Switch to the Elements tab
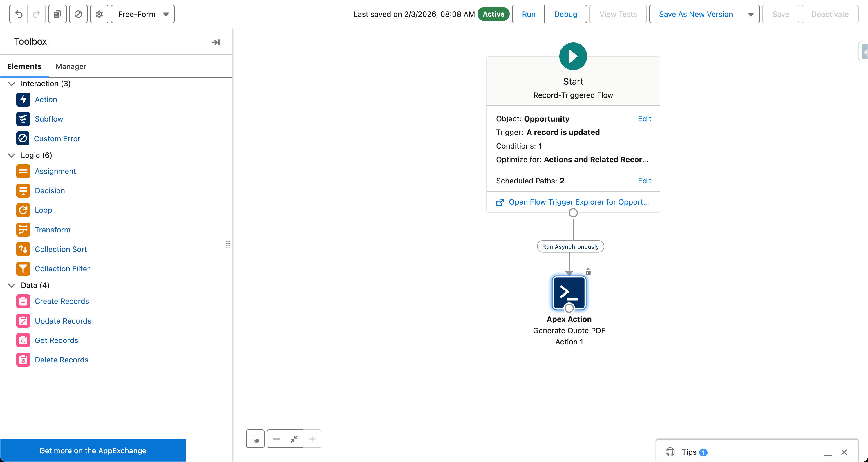868x462 pixels. pyautogui.click(x=24, y=66)
